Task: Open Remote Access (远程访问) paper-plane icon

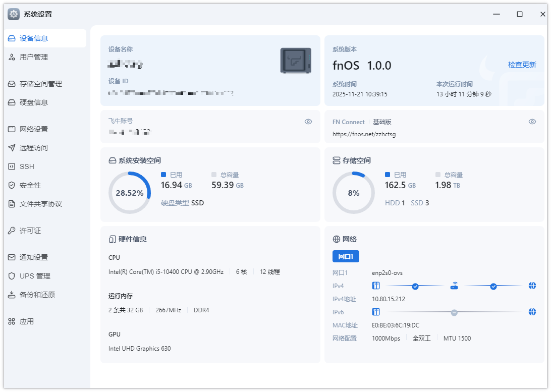Action: [x=12, y=148]
